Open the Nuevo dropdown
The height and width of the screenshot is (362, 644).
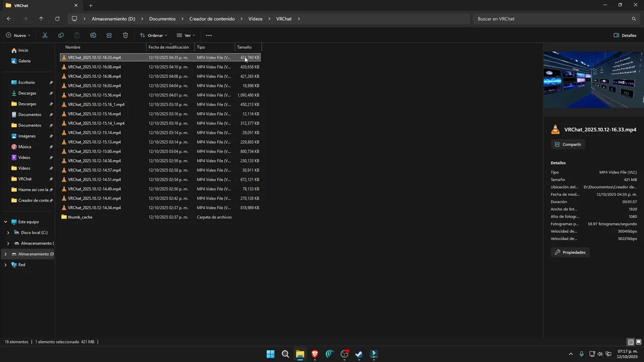[18, 35]
